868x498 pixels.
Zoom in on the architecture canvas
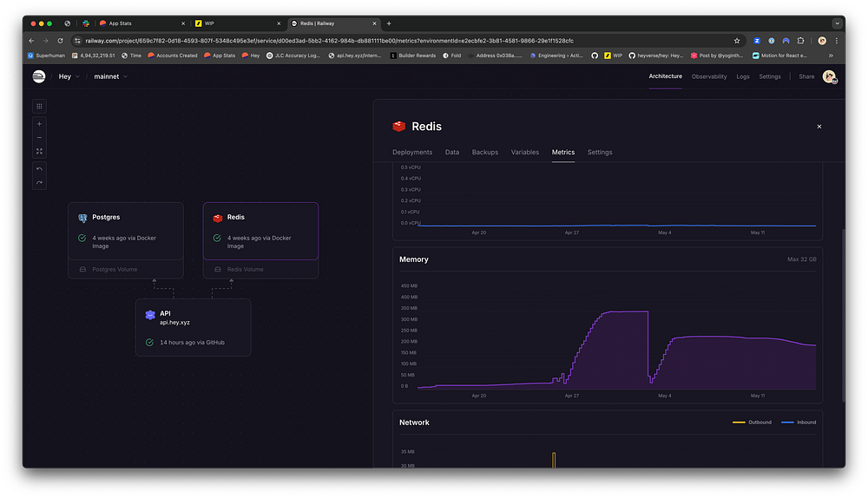pos(39,124)
